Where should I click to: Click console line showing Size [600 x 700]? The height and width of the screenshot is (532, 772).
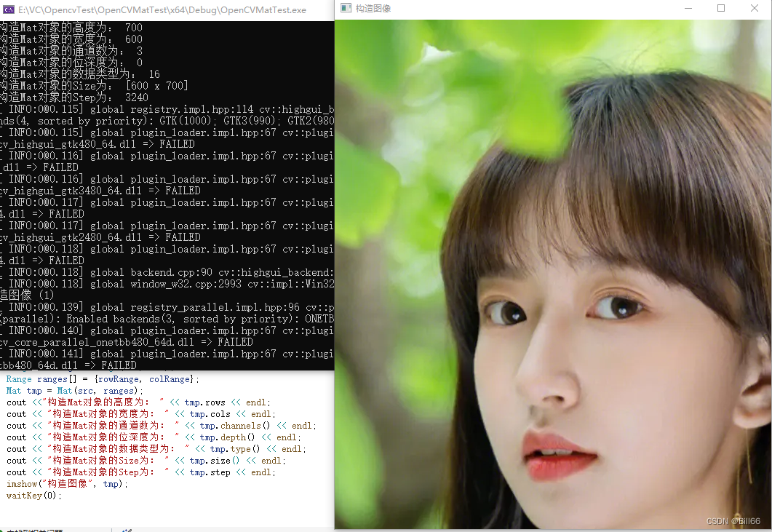(94, 86)
